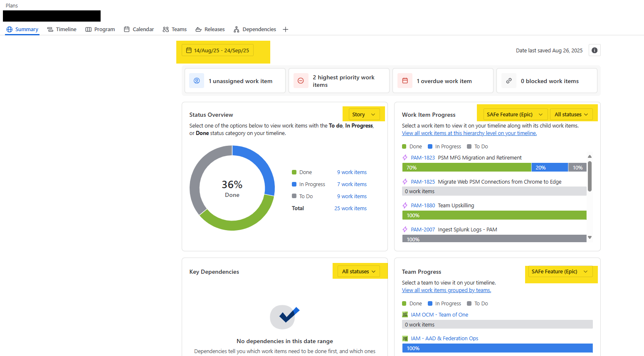
Task: Open the All statuses dropdown in Key Dependencies
Action: click(x=358, y=271)
